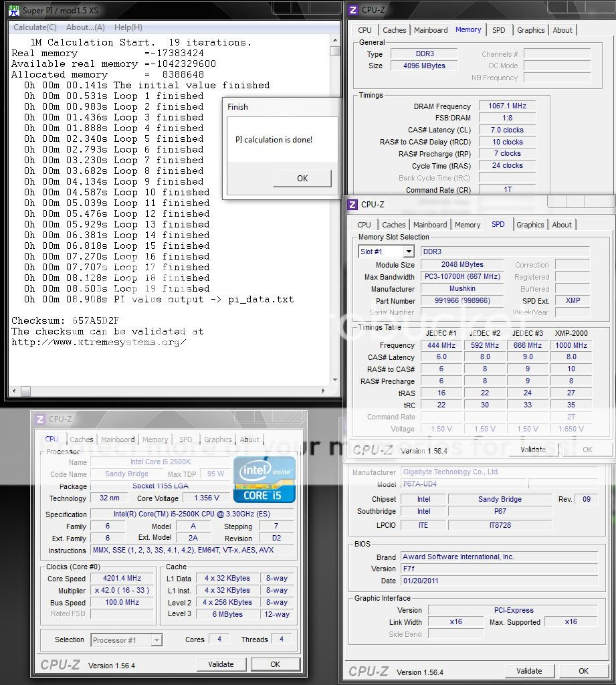
Task: Click the XMP-2000 frequency value 1000 MHz
Action: click(571, 345)
